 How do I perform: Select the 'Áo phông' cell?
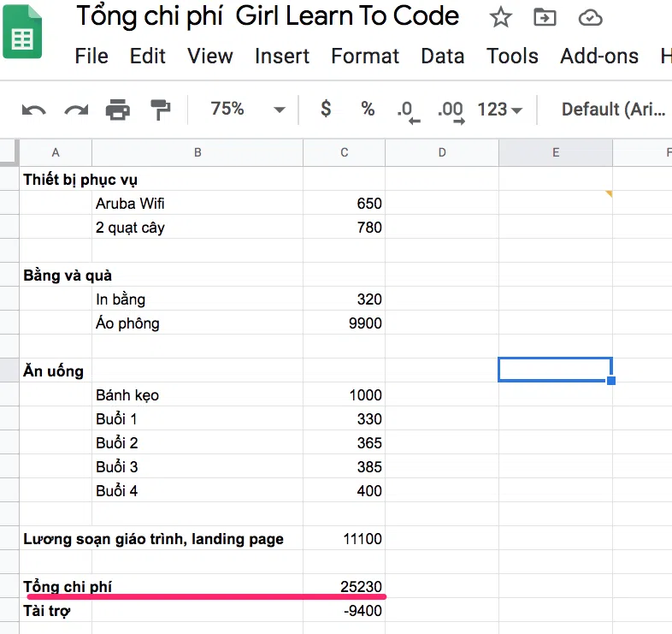click(197, 323)
